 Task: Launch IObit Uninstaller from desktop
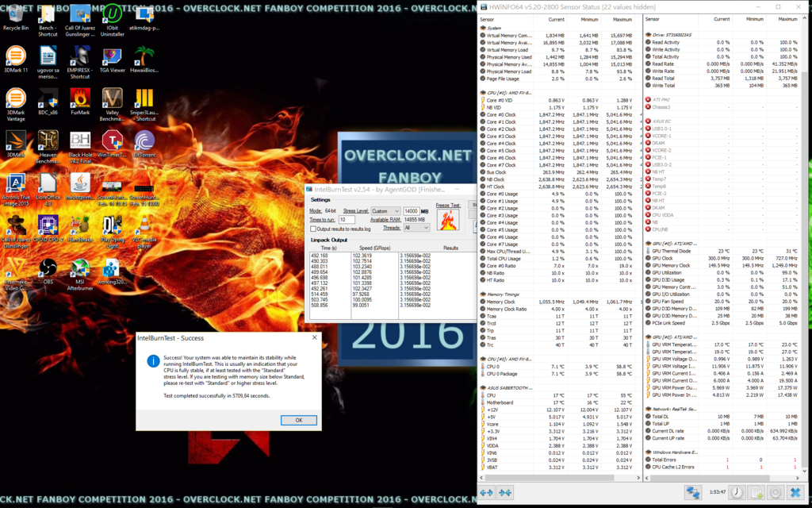(113, 21)
